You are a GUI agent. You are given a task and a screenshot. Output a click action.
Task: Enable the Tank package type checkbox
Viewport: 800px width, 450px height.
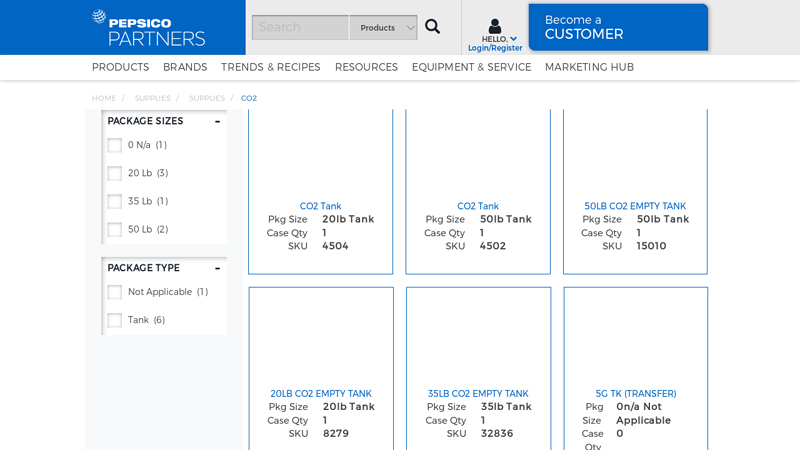click(115, 320)
